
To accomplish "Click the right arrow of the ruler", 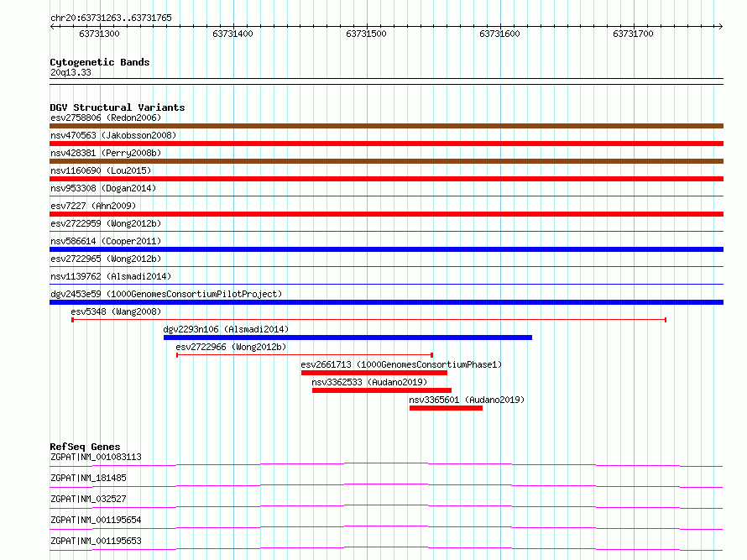I will coord(721,26).
